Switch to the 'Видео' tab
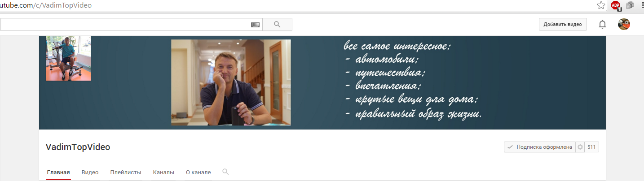The height and width of the screenshot is (181, 644). (x=90, y=172)
